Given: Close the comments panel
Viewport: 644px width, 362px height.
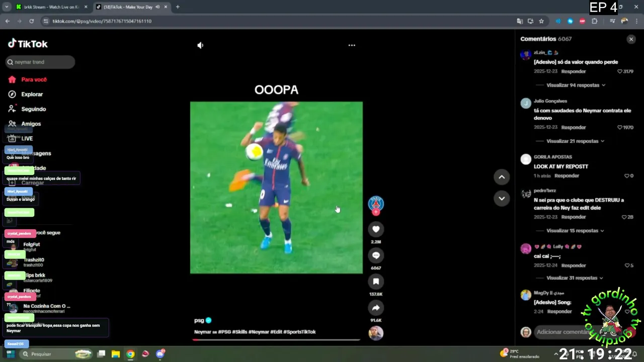Looking at the screenshot, I should pos(631,39).
